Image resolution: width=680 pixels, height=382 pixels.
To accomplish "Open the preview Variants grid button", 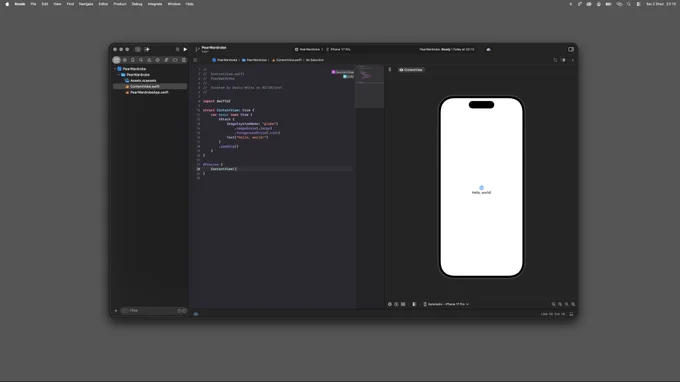I will pos(403,304).
